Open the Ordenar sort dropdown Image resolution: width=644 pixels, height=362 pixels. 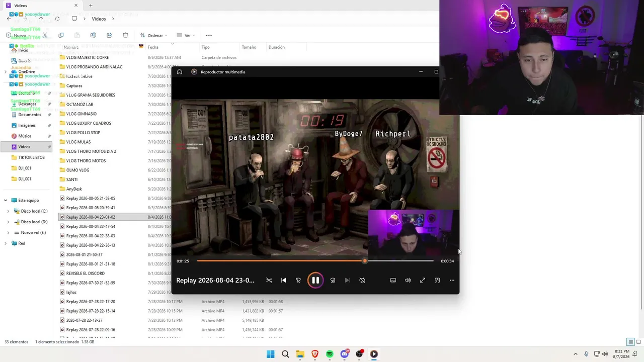click(x=153, y=35)
